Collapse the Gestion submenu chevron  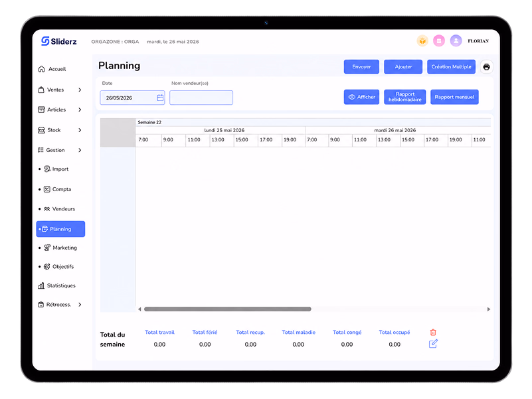[x=80, y=150]
